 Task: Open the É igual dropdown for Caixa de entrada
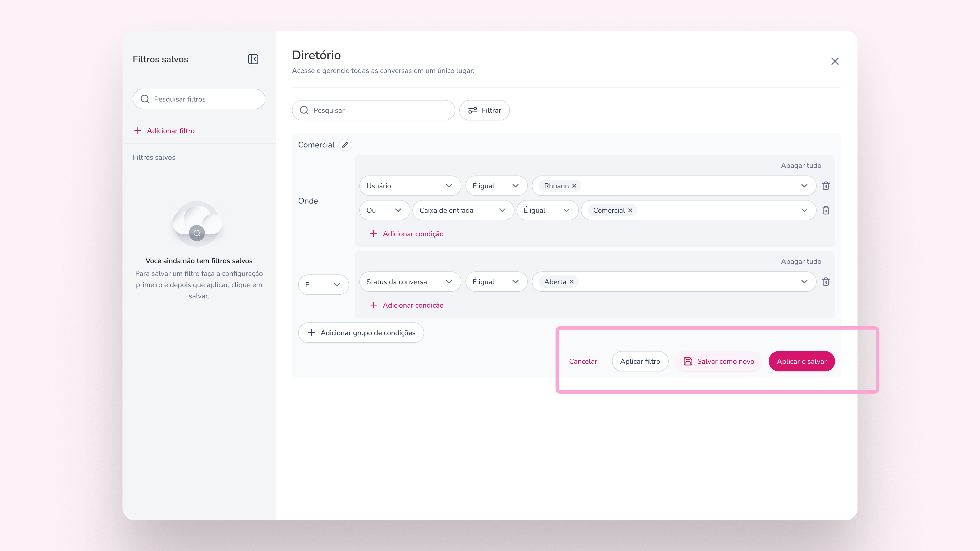point(547,210)
